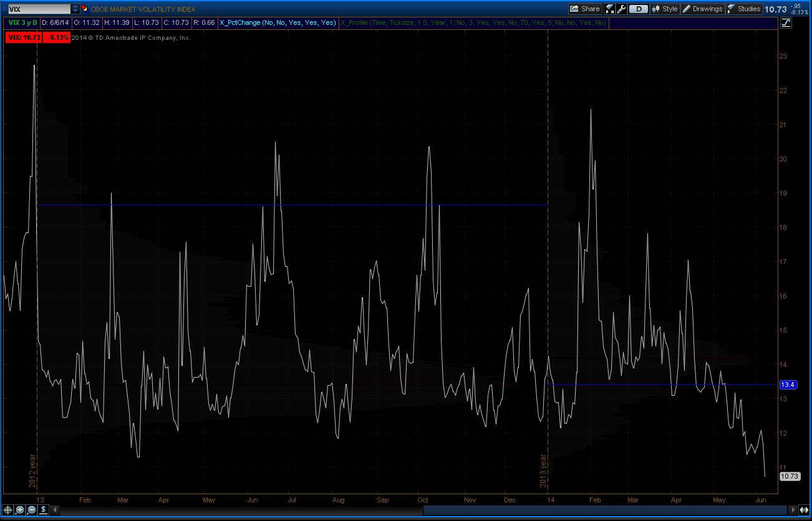Click the red VIX: 10.73 bubble
The height and width of the screenshot is (521, 812).
[x=24, y=37]
